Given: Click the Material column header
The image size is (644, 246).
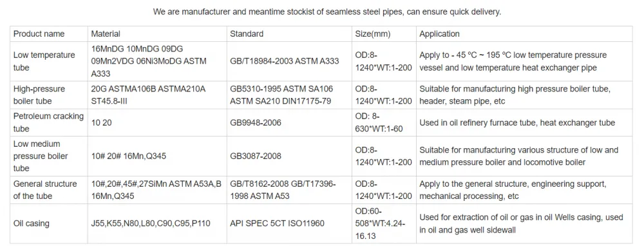Looking at the screenshot, I should [157, 33].
